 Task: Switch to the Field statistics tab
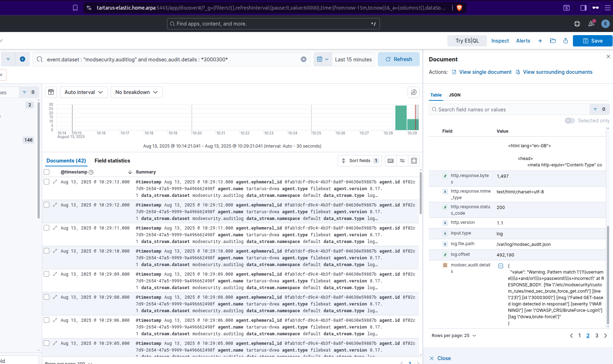112,161
